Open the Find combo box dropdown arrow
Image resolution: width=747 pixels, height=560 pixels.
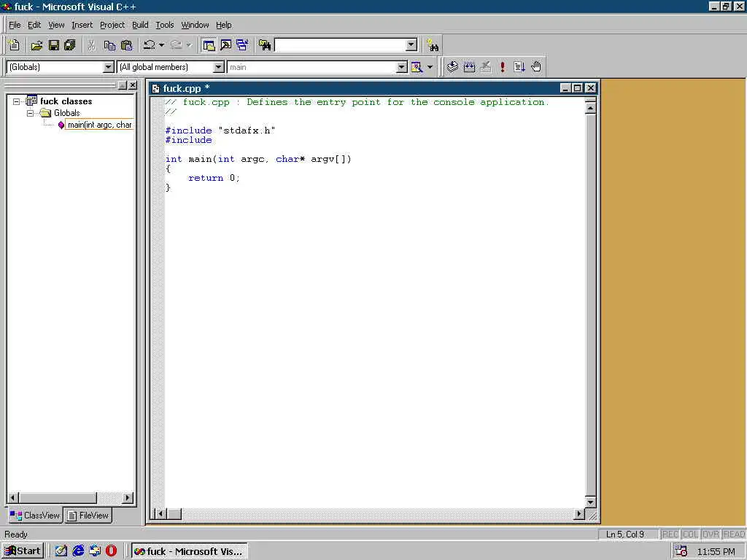pos(411,45)
